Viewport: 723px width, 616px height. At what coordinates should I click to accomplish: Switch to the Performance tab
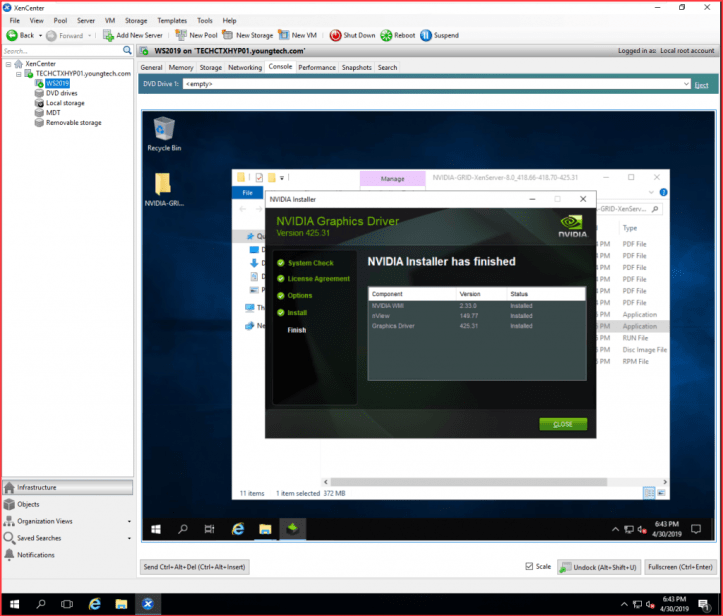(317, 67)
